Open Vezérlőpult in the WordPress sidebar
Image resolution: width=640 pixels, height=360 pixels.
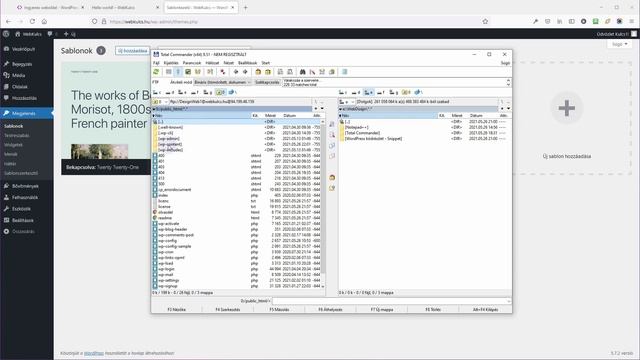click(x=23, y=49)
